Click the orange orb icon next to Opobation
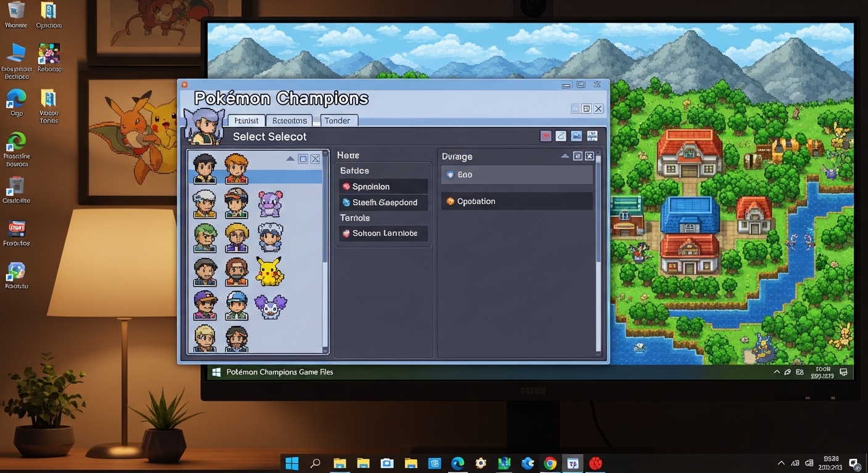 pos(449,201)
